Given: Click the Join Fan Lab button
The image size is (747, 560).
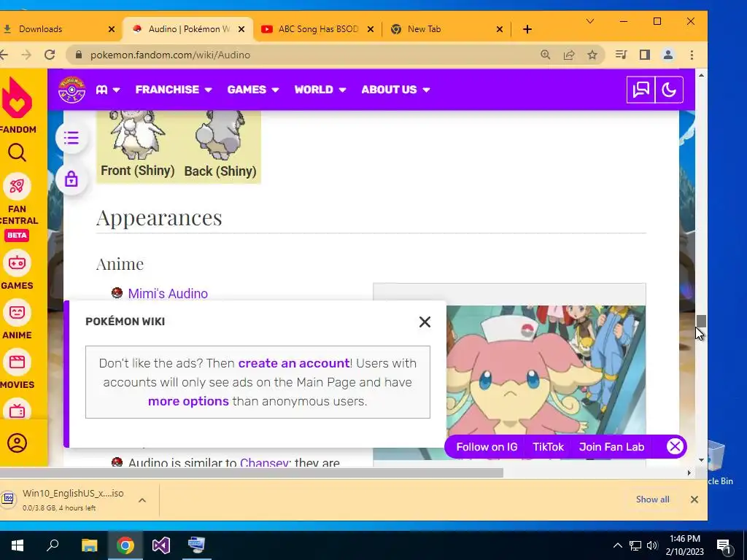Looking at the screenshot, I should click(x=611, y=447).
